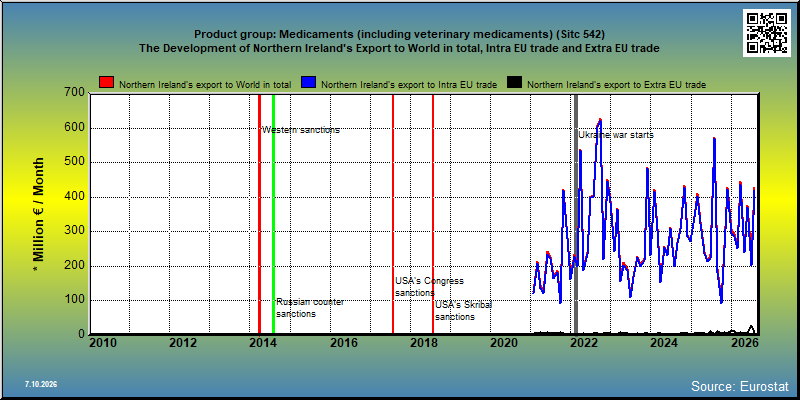Image resolution: width=800 pixels, height=400 pixels.
Task: Click the x-axis year label 2014
Action: click(263, 343)
